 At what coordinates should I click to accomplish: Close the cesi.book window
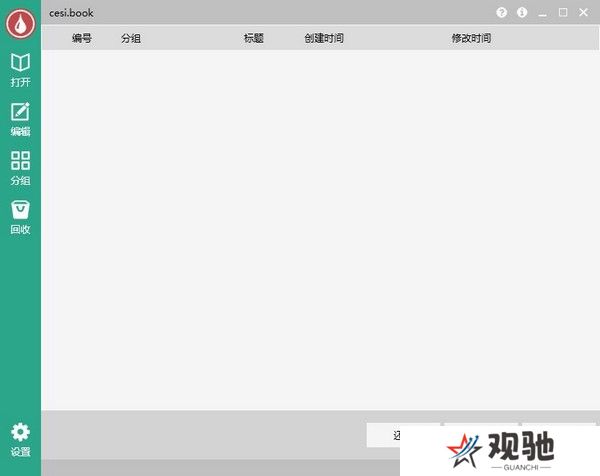click(583, 13)
